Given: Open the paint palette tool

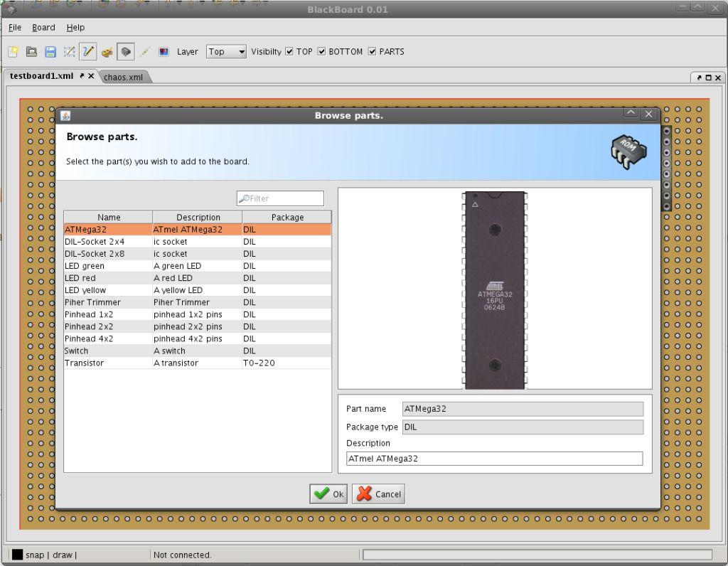Looking at the screenshot, I should 107,51.
